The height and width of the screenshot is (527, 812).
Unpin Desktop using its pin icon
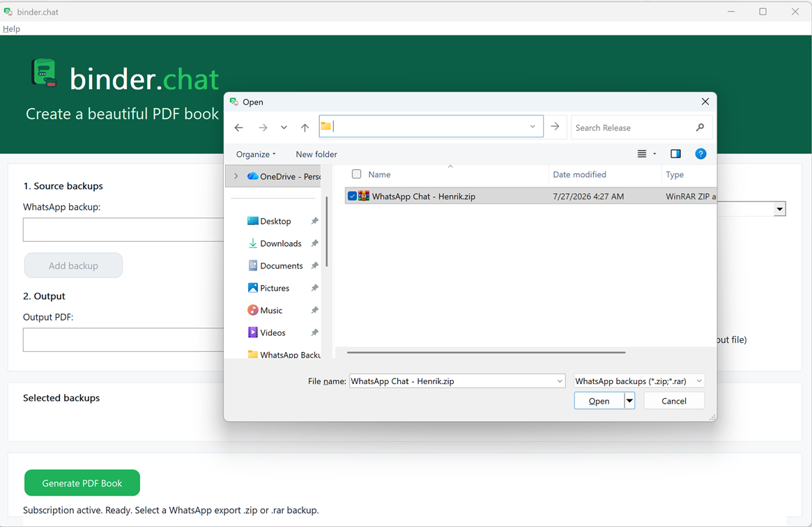314,221
